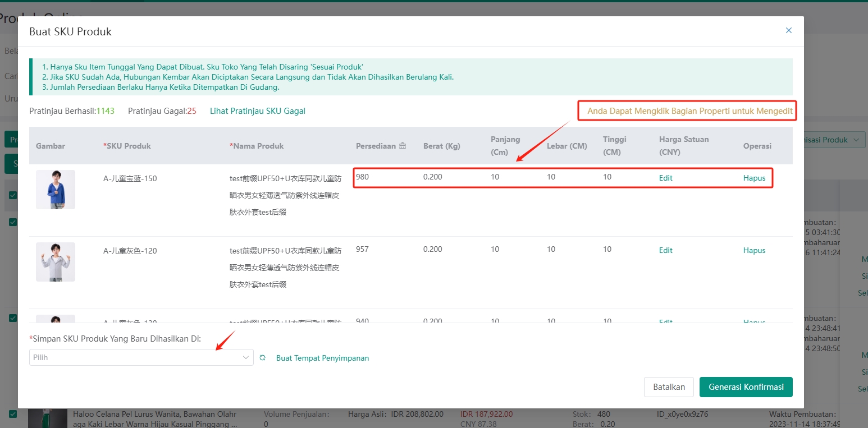Close the Buat SKU Produk dialog
The width and height of the screenshot is (868, 428).
tap(788, 30)
